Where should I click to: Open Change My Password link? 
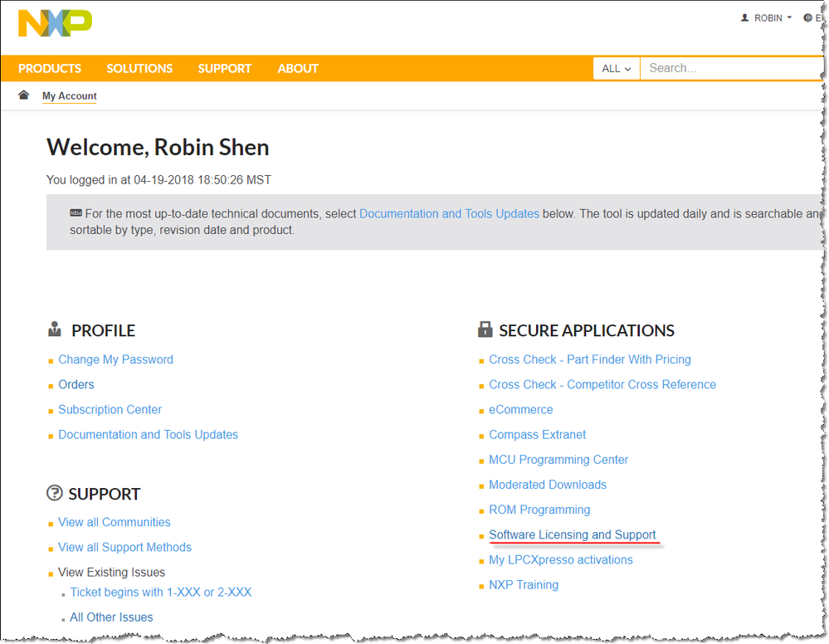116,359
